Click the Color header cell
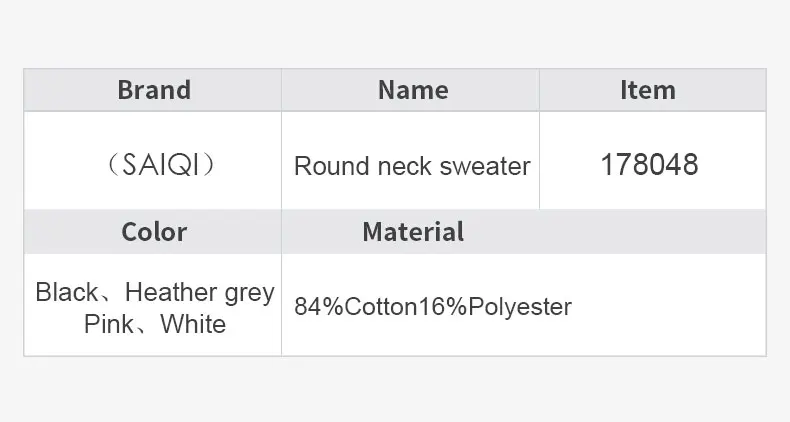Image resolution: width=790 pixels, height=422 pixels. (x=154, y=232)
